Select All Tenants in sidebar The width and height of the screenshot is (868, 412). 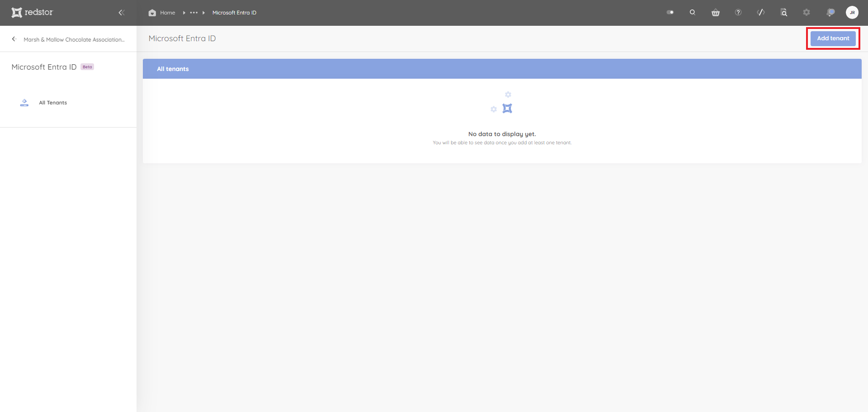[x=53, y=103]
